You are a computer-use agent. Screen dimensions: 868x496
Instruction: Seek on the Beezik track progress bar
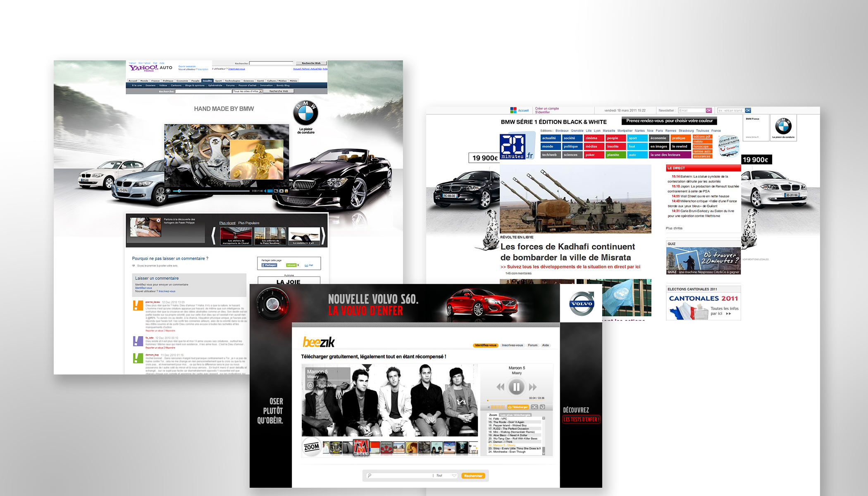(516, 401)
